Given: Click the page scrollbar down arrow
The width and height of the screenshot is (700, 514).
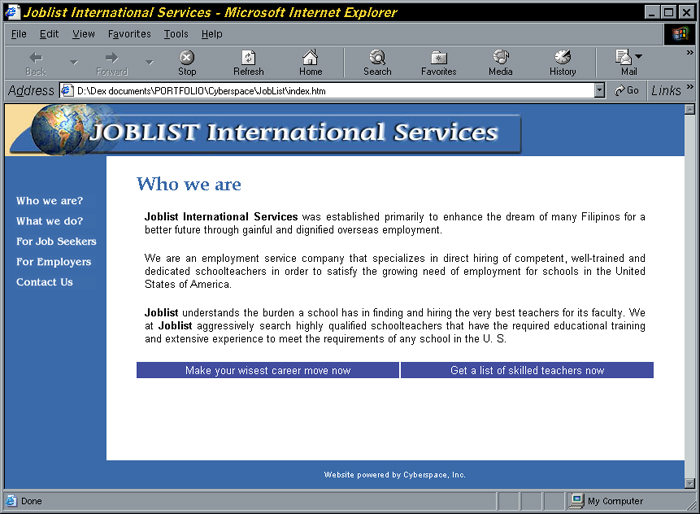Looking at the screenshot, I should 690,483.
